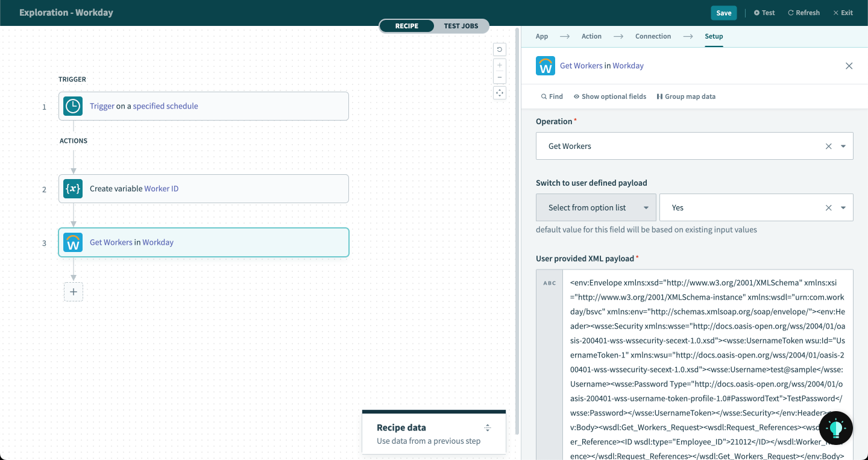
Task: Select the RECIPE tab
Action: pyautogui.click(x=407, y=26)
